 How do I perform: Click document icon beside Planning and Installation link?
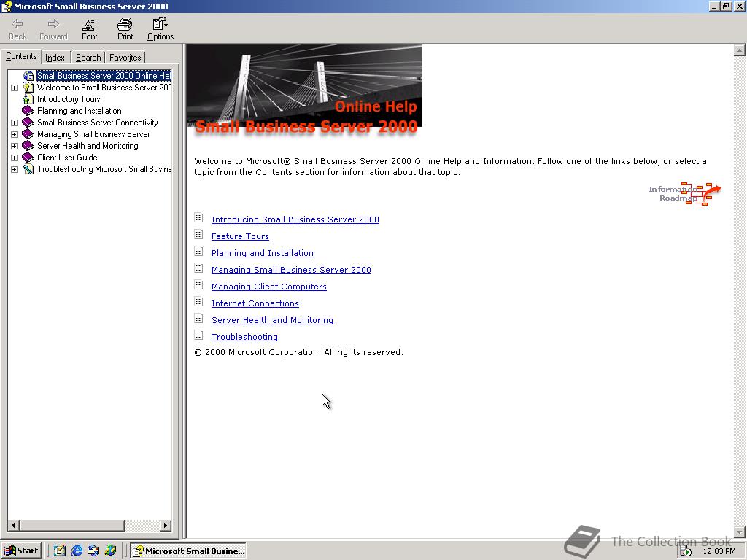pyautogui.click(x=198, y=251)
